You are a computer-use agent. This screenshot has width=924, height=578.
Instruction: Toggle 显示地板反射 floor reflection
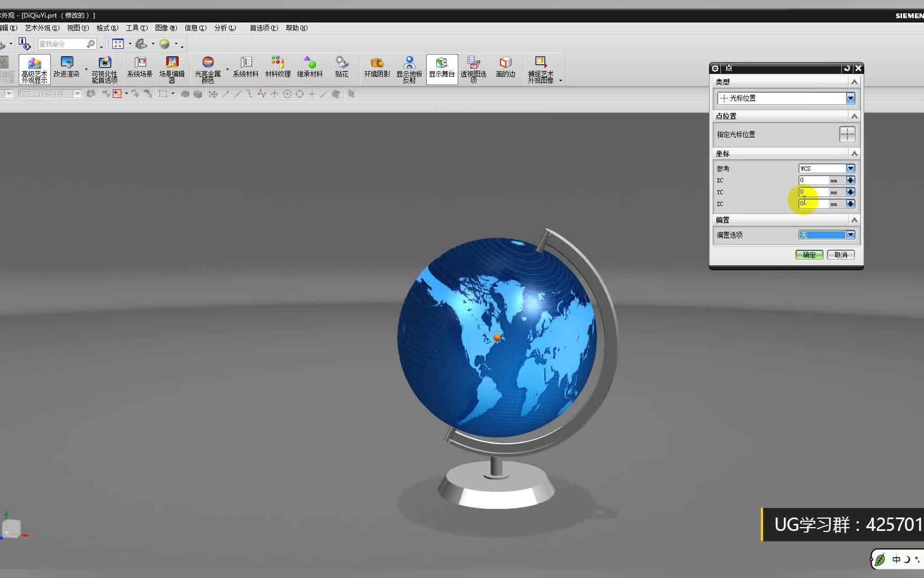tap(409, 70)
